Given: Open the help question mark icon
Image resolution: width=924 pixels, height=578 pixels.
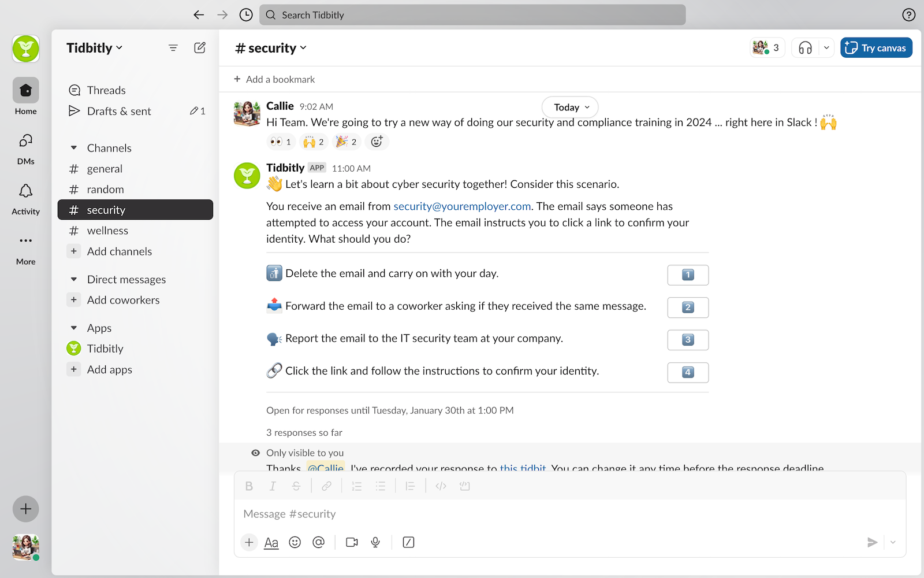Looking at the screenshot, I should [908, 15].
